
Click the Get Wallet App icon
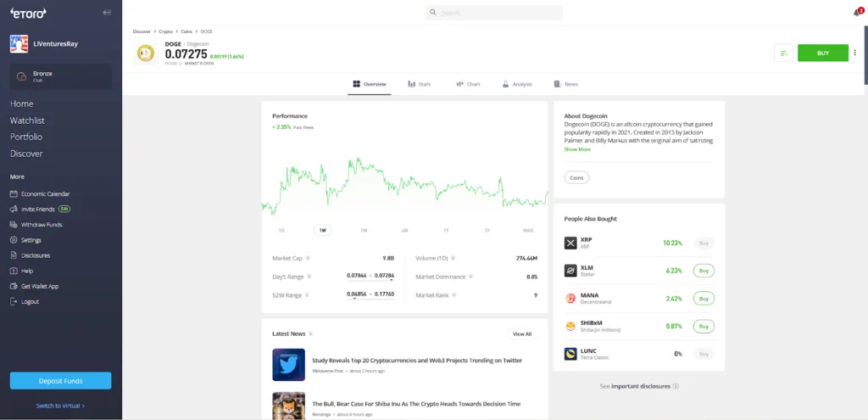(14, 286)
